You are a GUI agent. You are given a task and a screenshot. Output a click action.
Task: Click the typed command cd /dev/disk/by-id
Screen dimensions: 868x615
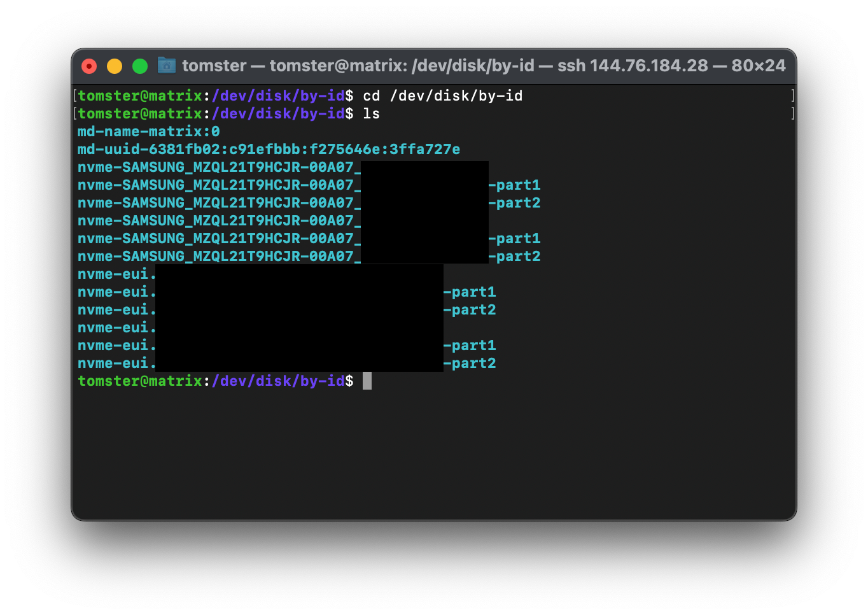tap(443, 96)
